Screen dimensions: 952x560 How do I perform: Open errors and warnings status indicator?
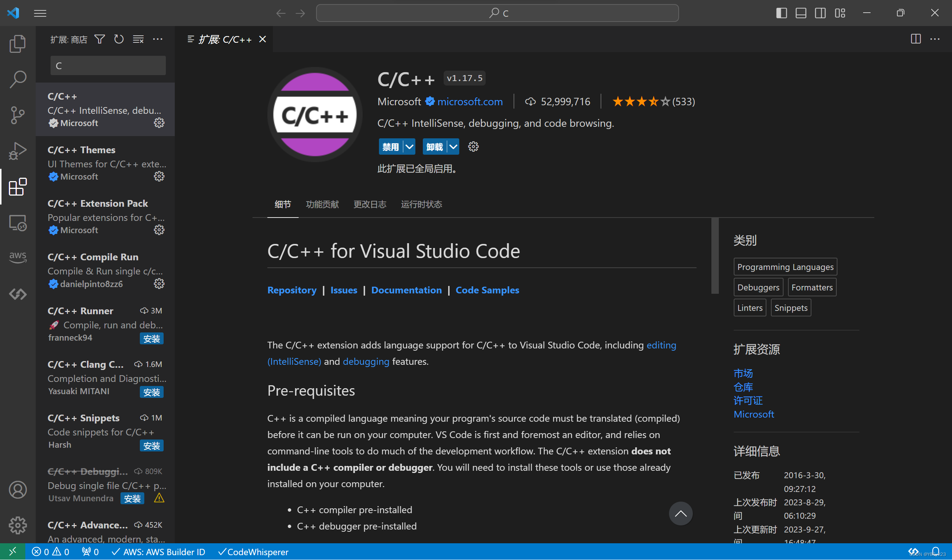(51, 552)
